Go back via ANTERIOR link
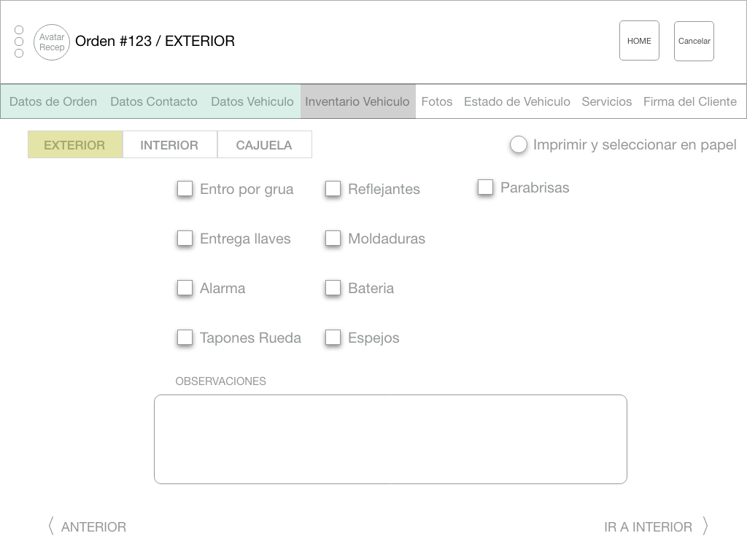Image resolution: width=747 pixels, height=560 pixels. [93, 527]
